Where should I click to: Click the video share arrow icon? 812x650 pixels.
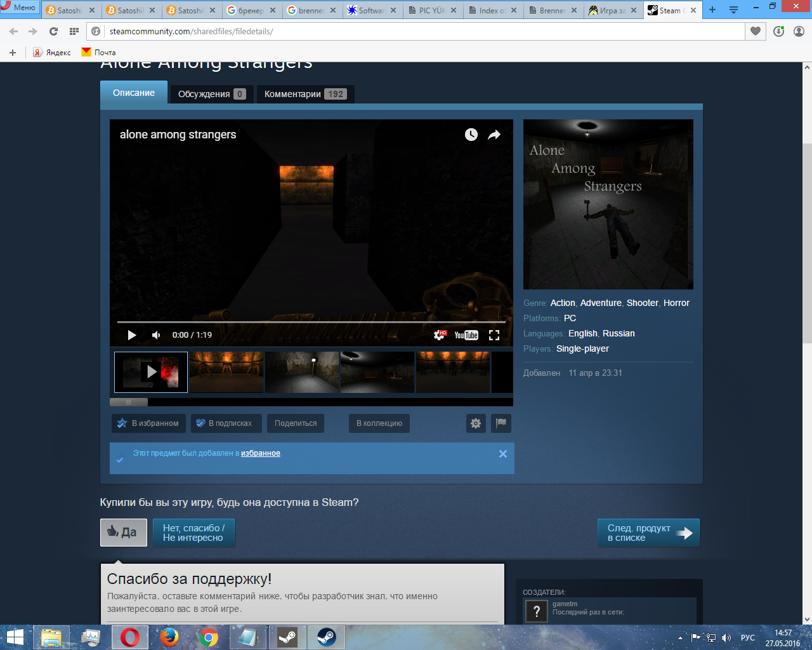coord(494,135)
